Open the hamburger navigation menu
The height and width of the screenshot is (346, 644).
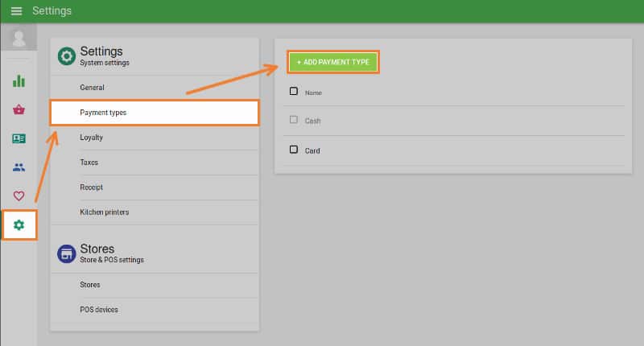click(16, 11)
